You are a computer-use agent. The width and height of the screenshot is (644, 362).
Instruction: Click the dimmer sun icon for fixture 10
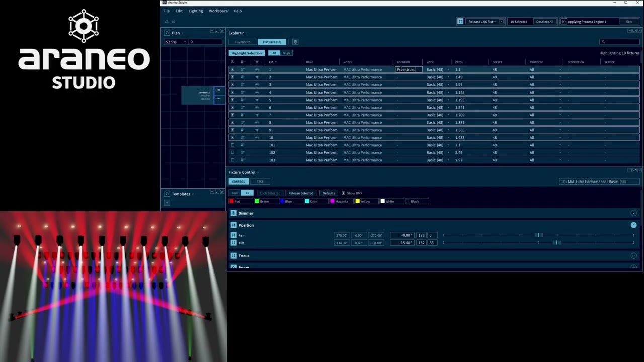[x=257, y=138]
